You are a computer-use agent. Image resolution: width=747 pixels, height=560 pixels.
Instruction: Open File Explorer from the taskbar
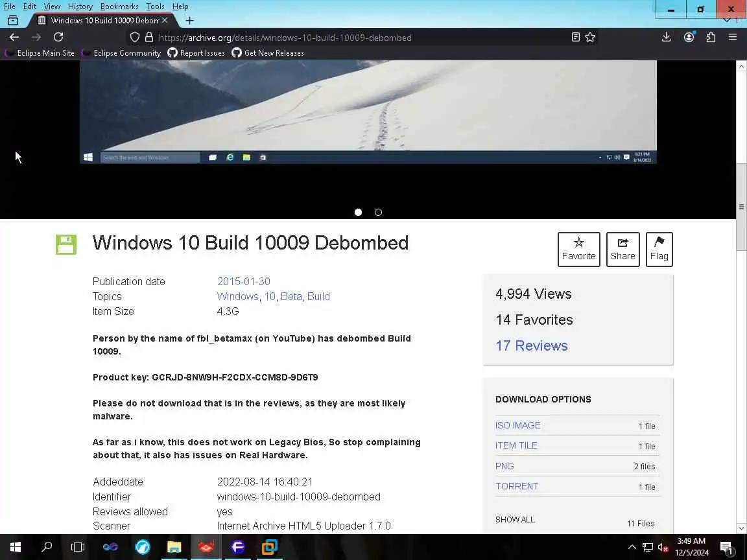(174, 547)
